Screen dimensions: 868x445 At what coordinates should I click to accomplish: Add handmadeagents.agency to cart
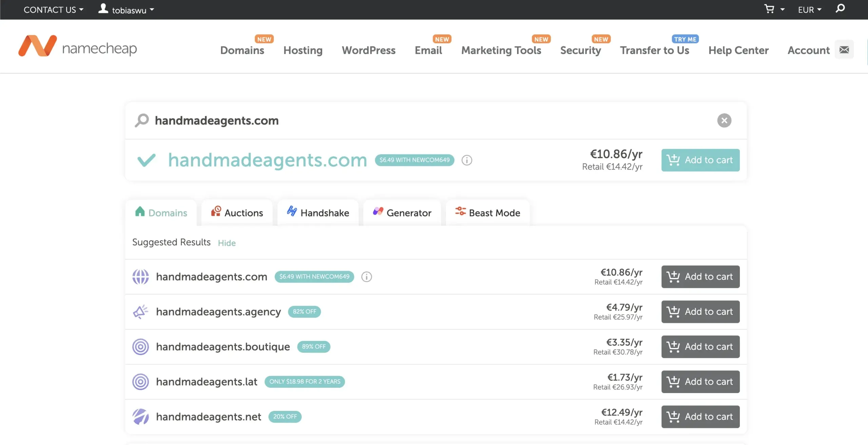(x=701, y=312)
